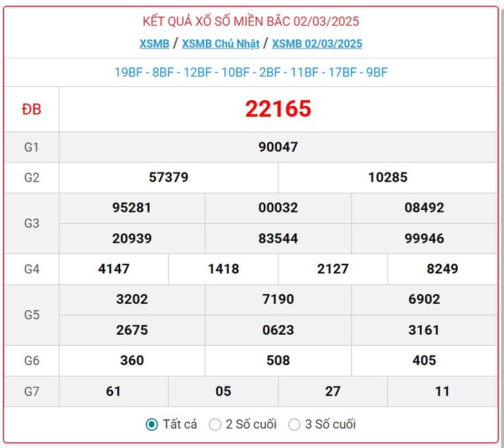Click the G4 number 8249
This screenshot has width=504, height=448.
(x=443, y=269)
